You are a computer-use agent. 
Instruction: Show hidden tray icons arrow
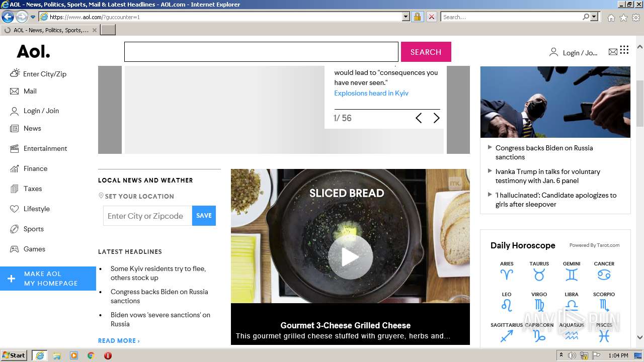(561, 355)
